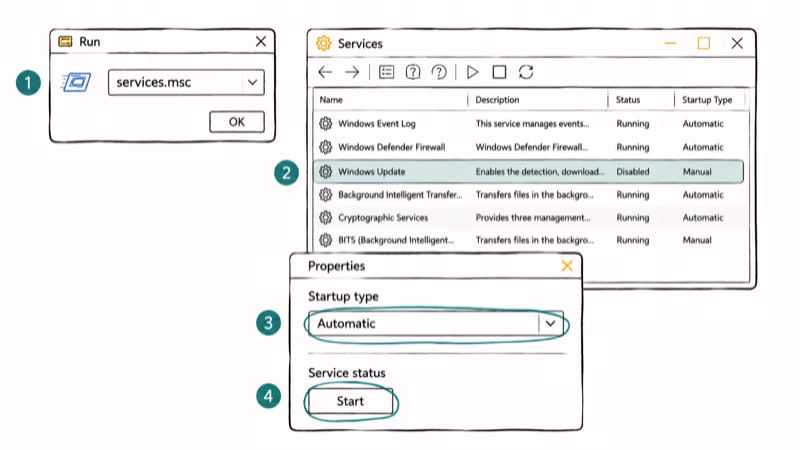
Task: Click Running status of Windows Event Log
Action: point(633,123)
